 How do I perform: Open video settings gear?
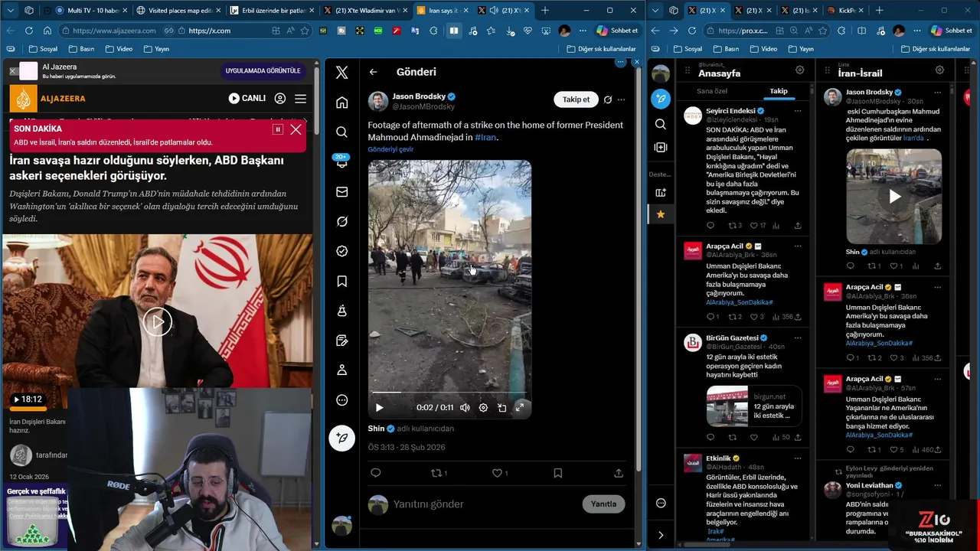[x=483, y=408]
